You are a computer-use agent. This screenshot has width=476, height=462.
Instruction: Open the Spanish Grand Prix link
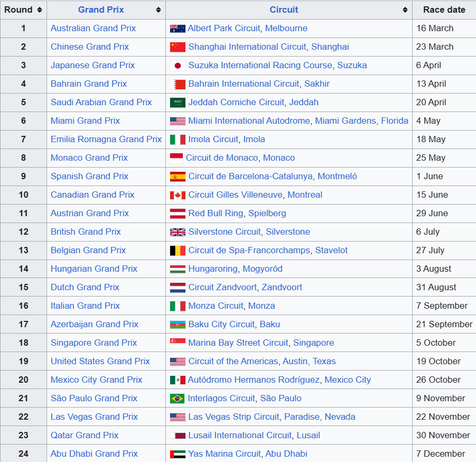tap(89, 177)
